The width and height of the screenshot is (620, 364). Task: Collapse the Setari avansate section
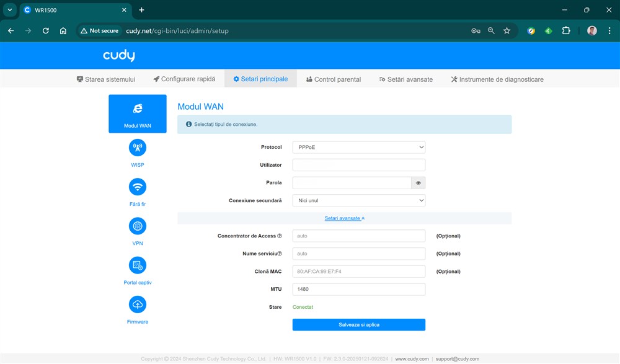[344, 218]
